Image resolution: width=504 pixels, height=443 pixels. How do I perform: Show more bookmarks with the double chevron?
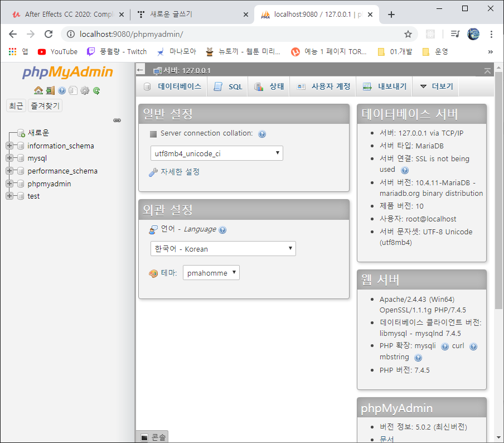(490, 52)
